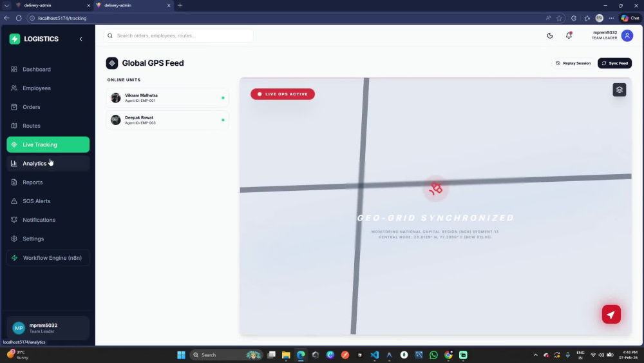The width and height of the screenshot is (644, 363).
Task: Open the Reports page
Action: tap(48, 182)
